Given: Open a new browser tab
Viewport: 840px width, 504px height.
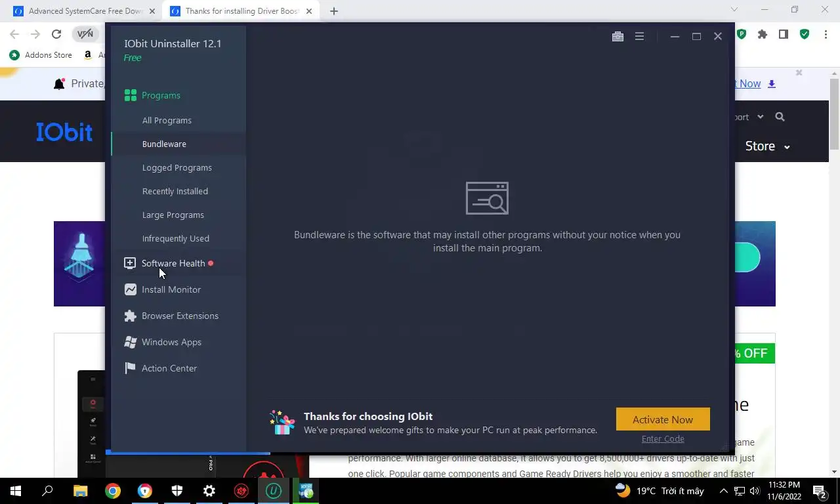Looking at the screenshot, I should tap(334, 11).
